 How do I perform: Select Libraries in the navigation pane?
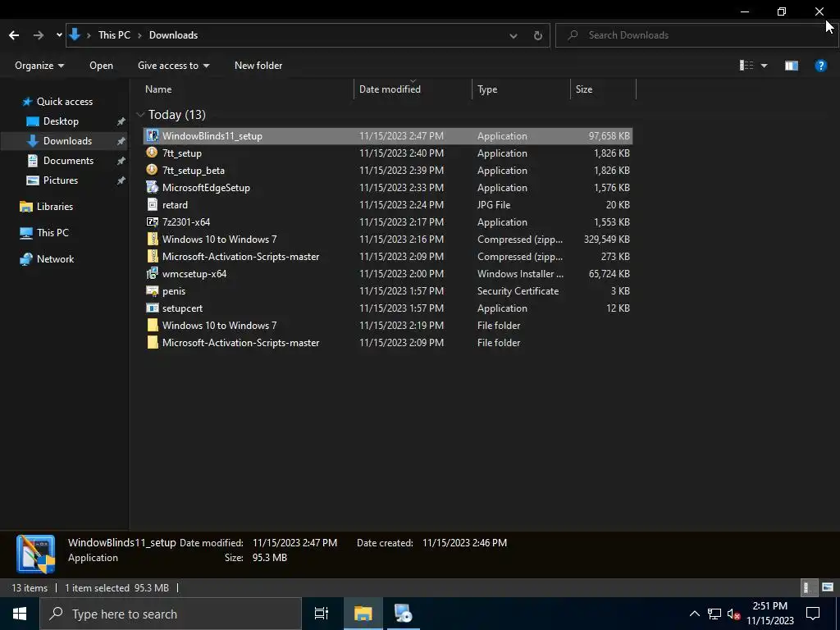(55, 207)
